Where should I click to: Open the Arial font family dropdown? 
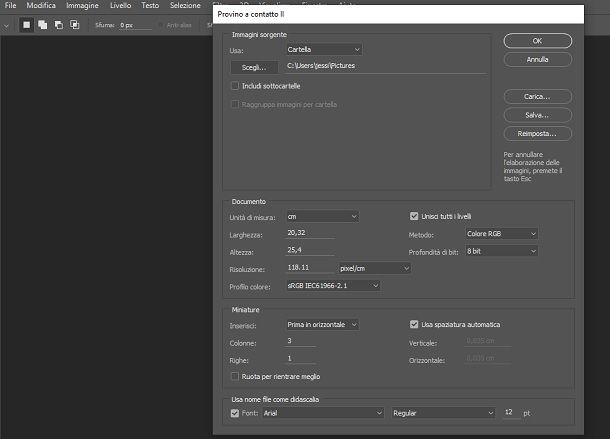323,413
